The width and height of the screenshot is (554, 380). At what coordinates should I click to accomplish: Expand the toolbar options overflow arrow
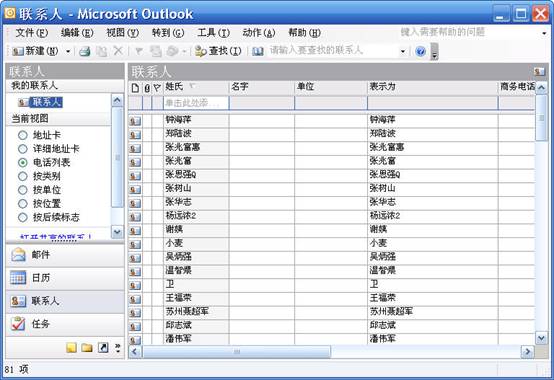click(x=434, y=52)
